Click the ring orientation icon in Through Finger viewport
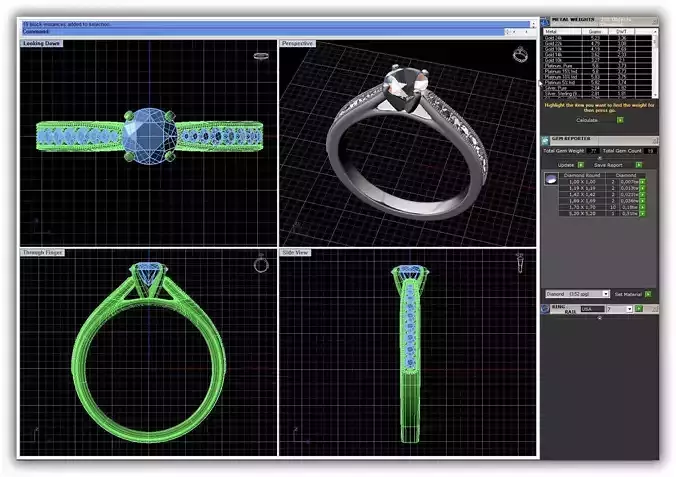This screenshot has height=477, width=676. [x=261, y=264]
